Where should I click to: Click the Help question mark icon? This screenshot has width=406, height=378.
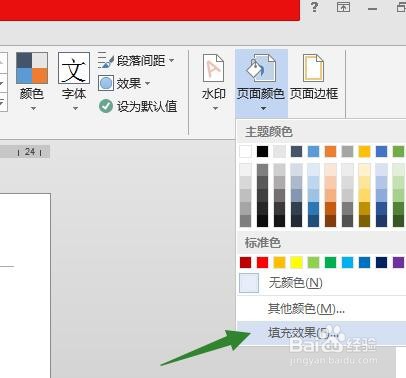pos(314,7)
